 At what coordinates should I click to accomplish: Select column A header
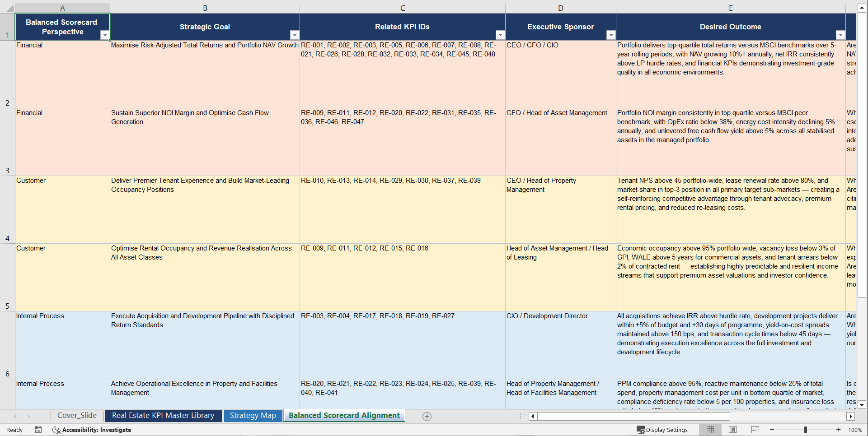[x=62, y=8]
